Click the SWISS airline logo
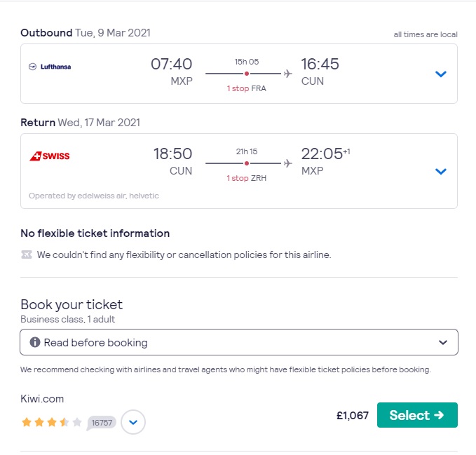This screenshot has width=476, height=455. point(50,156)
